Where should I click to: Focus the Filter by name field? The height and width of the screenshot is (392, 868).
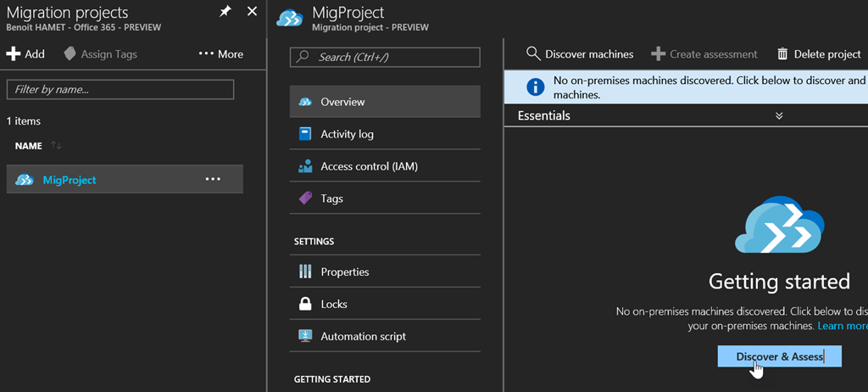pyautogui.click(x=120, y=89)
